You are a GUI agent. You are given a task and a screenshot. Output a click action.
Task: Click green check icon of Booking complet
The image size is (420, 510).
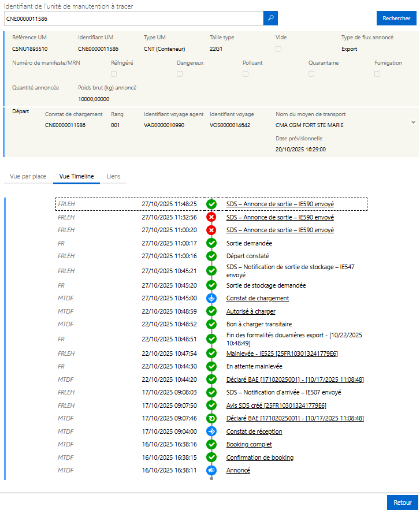click(211, 445)
